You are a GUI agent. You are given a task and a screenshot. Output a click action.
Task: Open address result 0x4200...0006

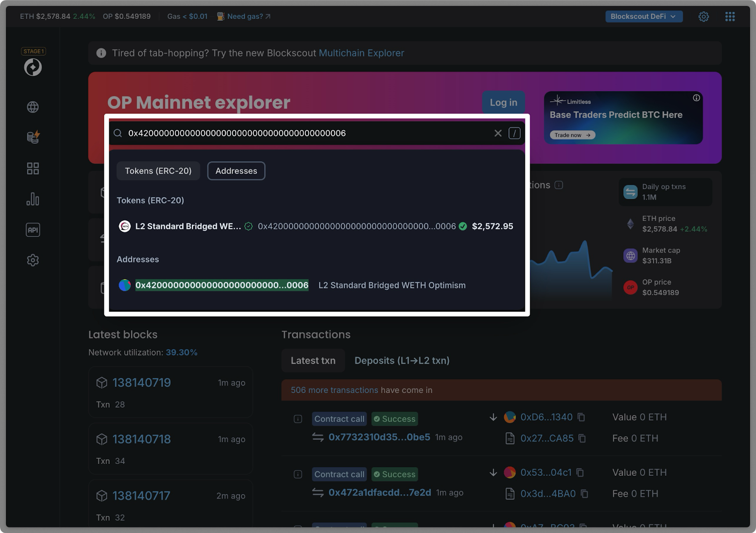(222, 285)
